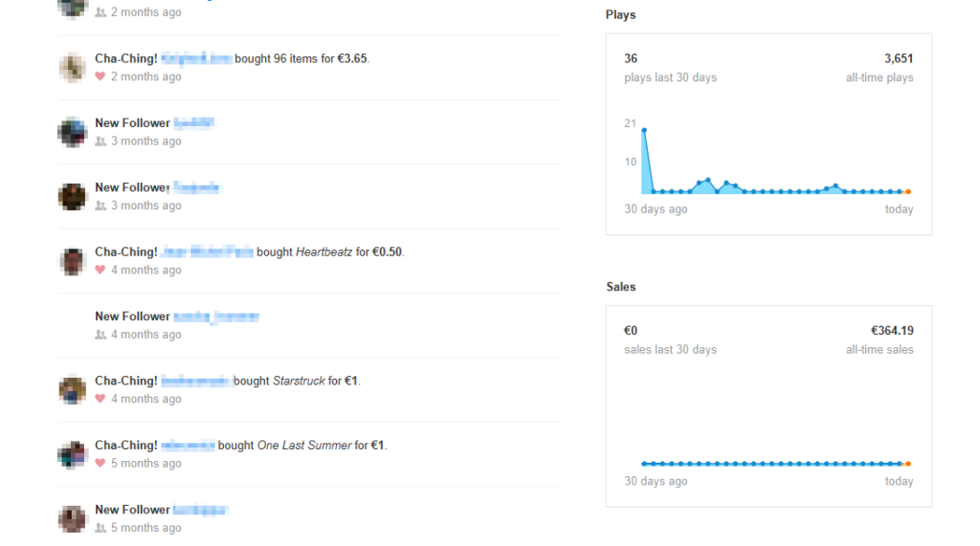
Task: Select the highest peak point in the Plays chart
Action: coord(644,130)
